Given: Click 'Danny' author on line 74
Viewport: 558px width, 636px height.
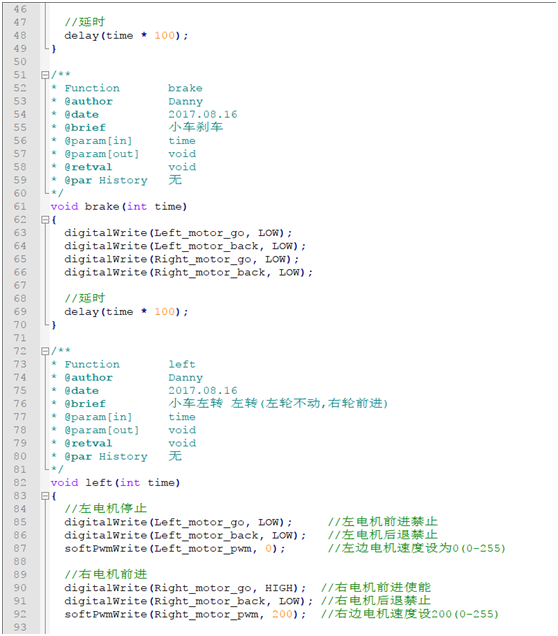Looking at the screenshot, I should click(185, 378).
